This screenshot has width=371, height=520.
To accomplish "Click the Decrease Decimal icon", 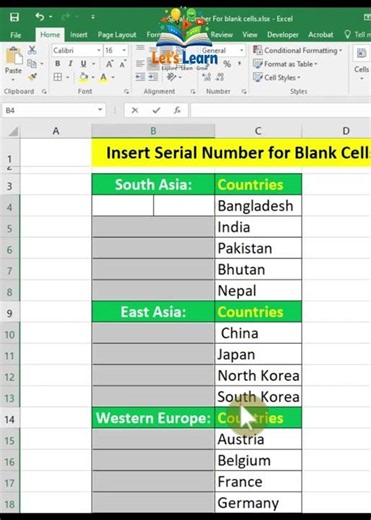I will pyautogui.click(x=220, y=77).
